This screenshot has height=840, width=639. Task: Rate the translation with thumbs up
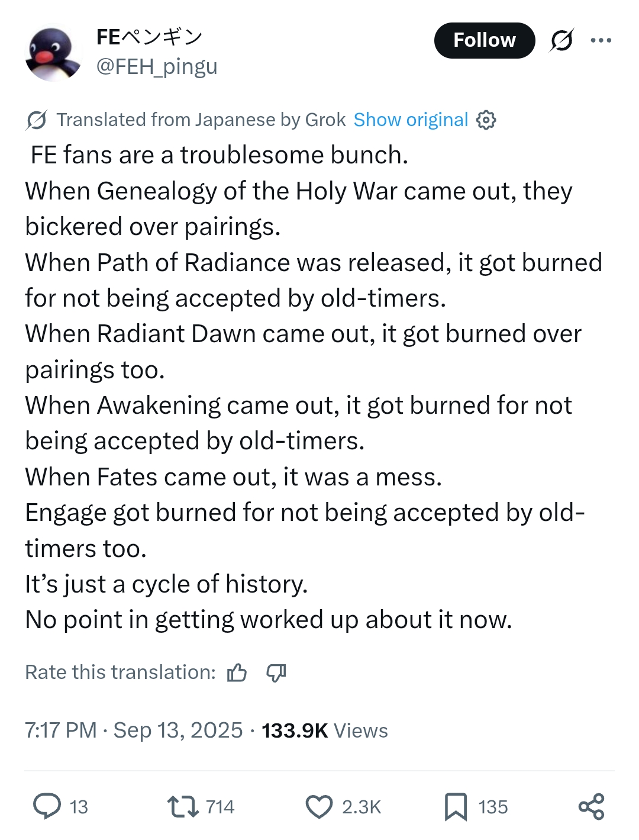click(x=237, y=672)
